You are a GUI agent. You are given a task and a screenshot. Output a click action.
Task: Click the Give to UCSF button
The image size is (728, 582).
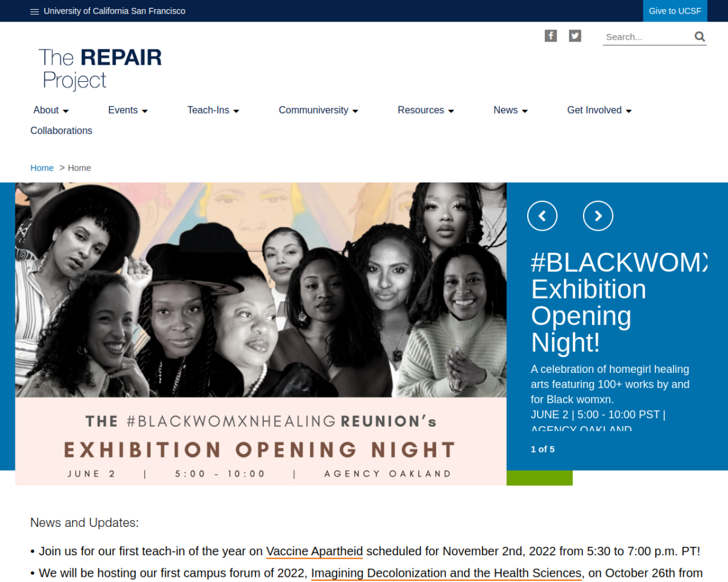pyautogui.click(x=675, y=11)
